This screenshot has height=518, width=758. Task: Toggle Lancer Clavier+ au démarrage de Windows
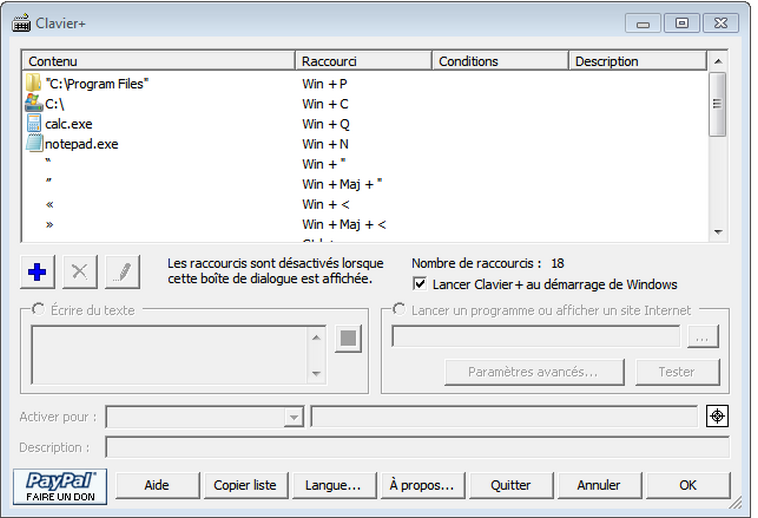pos(420,285)
